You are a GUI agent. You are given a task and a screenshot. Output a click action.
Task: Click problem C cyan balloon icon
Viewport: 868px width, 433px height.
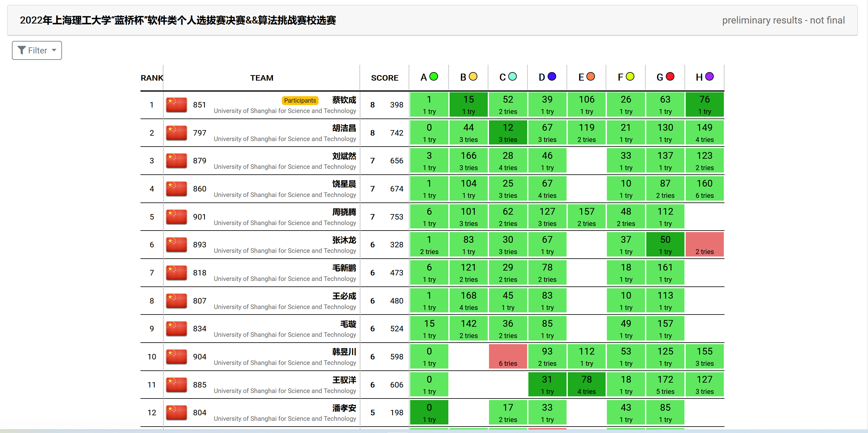tap(512, 77)
